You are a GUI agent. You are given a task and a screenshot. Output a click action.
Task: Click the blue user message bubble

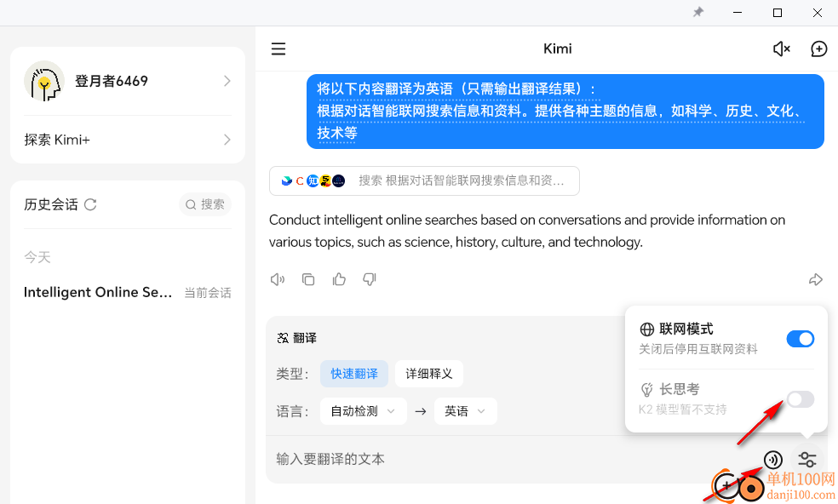pos(565,112)
